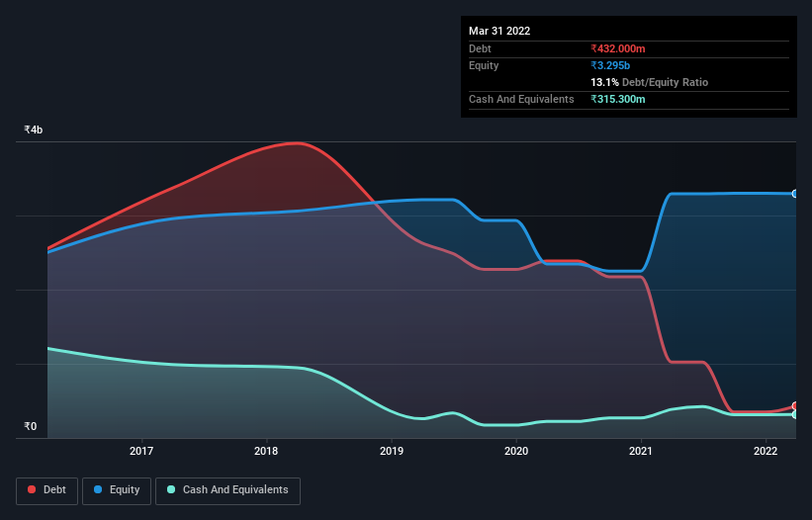Click the ₹0 y-axis label
The image size is (812, 520).
pyautogui.click(x=31, y=426)
